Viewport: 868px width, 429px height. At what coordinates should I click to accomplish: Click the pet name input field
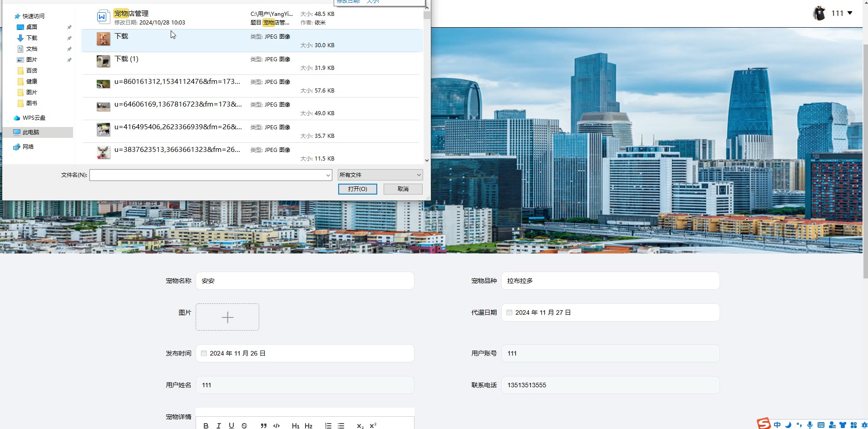tap(305, 281)
